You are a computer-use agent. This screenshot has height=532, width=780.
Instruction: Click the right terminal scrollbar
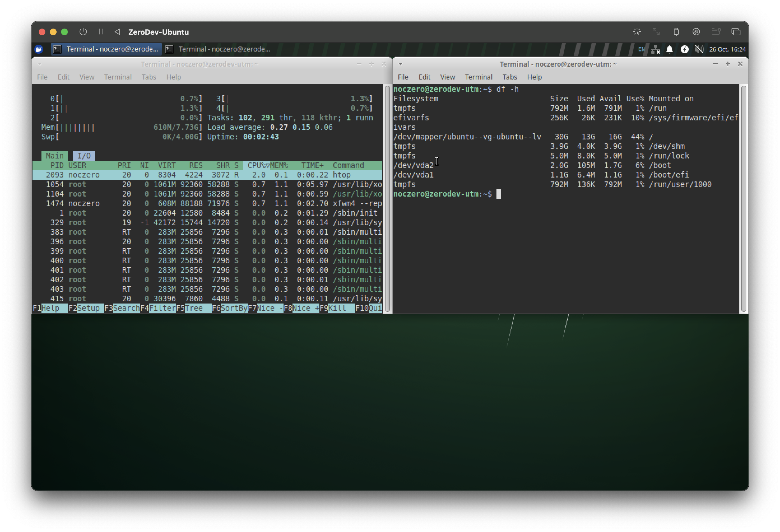[x=743, y=198]
